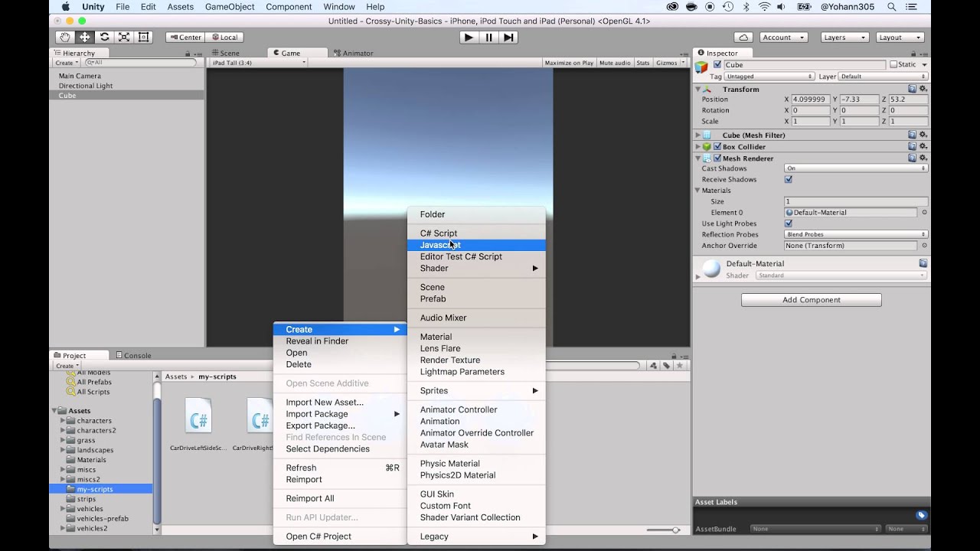The width and height of the screenshot is (980, 551).
Task: Open Mesh Filter help icon
Action: pos(912,135)
